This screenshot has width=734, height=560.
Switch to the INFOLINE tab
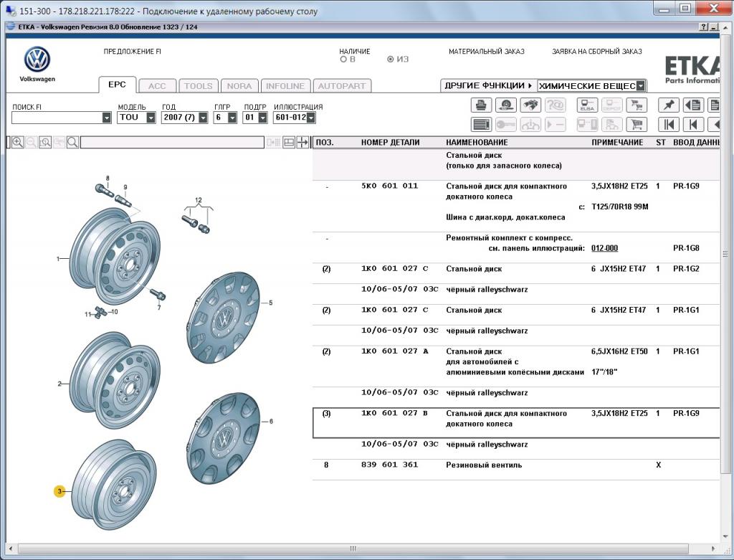click(x=285, y=86)
